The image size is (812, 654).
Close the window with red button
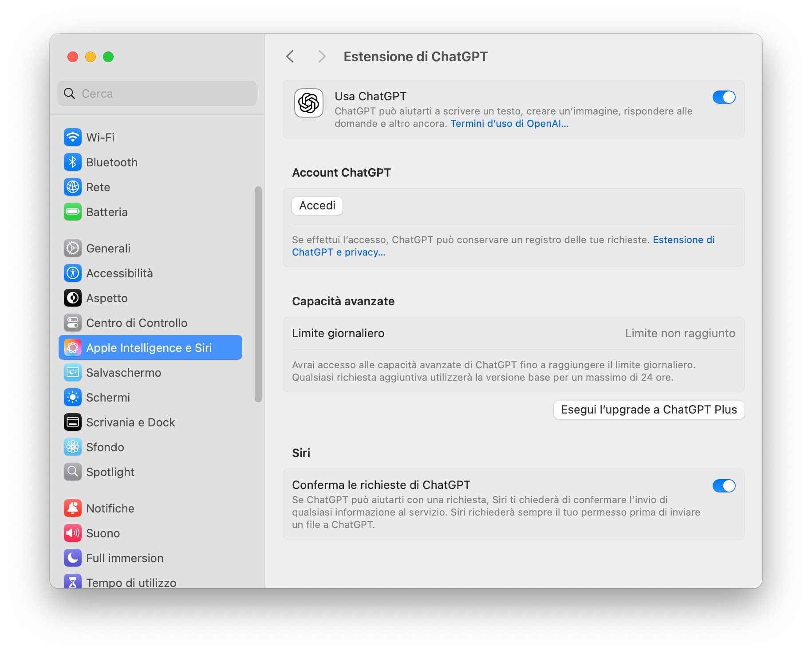(73, 57)
